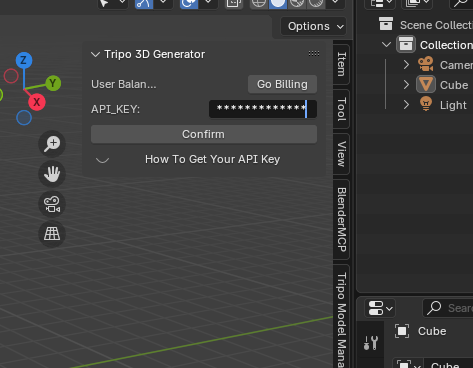Expand the Camera outliner item

tap(406, 65)
